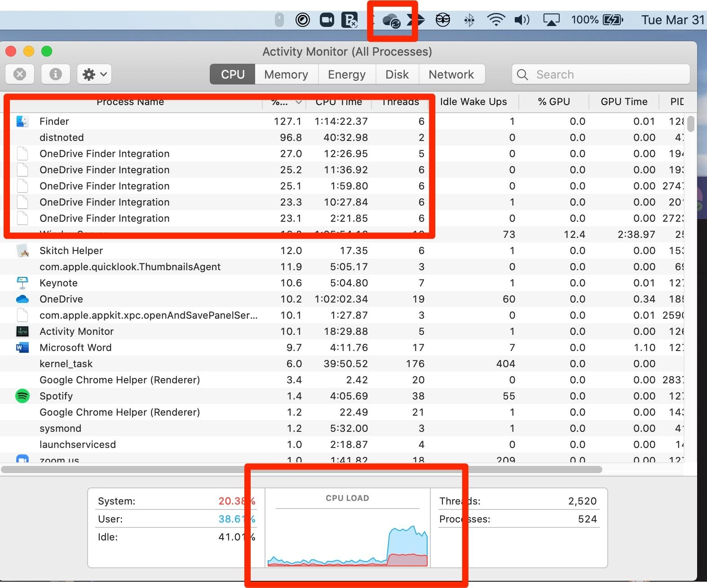Click the Inspect process info button
This screenshot has width=707, height=588.
tap(56, 74)
